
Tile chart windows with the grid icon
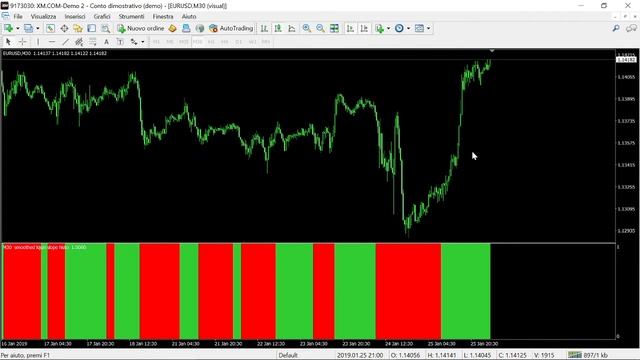click(x=334, y=28)
